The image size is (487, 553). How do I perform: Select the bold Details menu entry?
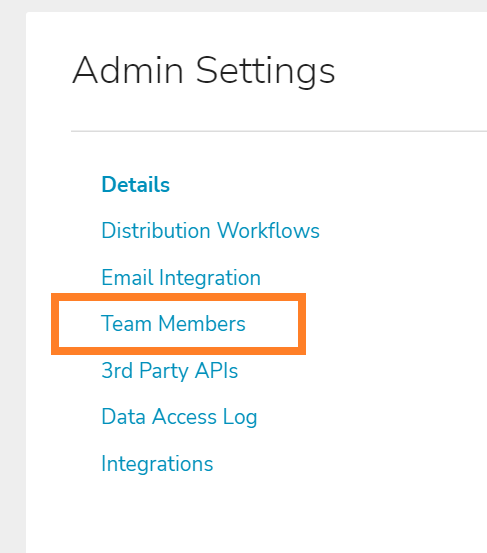[x=135, y=184]
